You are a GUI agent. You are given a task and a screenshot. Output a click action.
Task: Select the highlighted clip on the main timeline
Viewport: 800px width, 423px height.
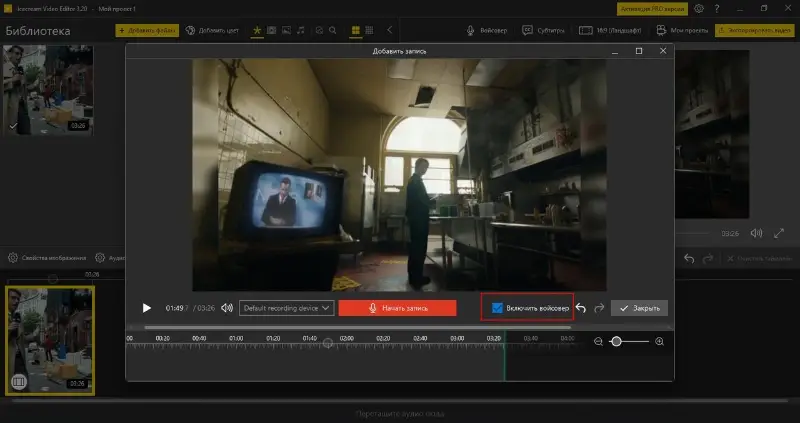[50, 340]
